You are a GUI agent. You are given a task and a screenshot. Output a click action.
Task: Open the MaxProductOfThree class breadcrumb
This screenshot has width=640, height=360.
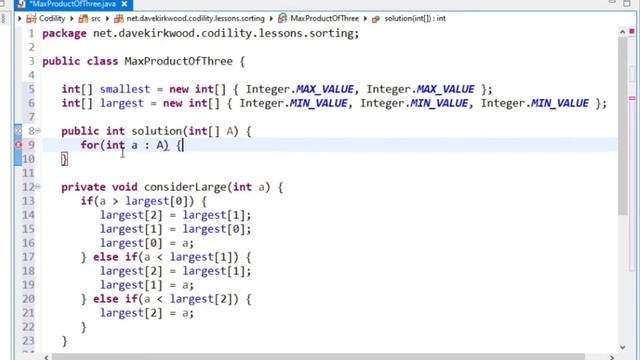324,18
